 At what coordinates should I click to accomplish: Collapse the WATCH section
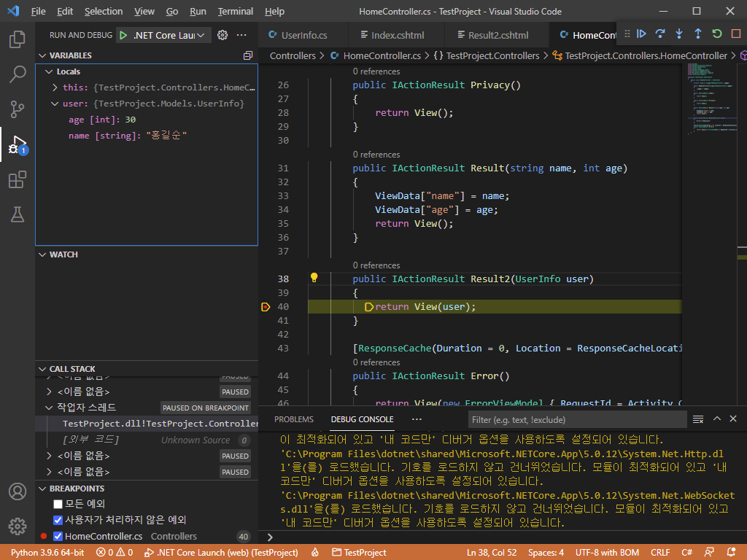pyautogui.click(x=42, y=254)
